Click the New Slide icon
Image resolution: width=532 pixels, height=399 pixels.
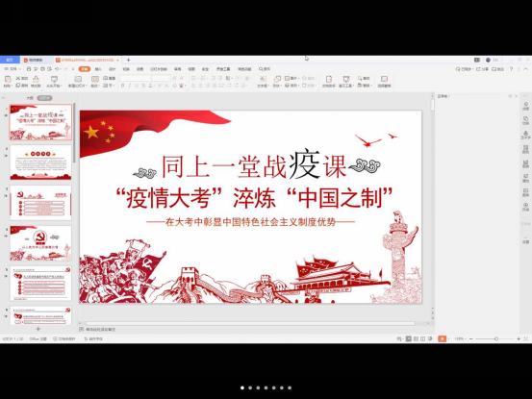point(78,80)
